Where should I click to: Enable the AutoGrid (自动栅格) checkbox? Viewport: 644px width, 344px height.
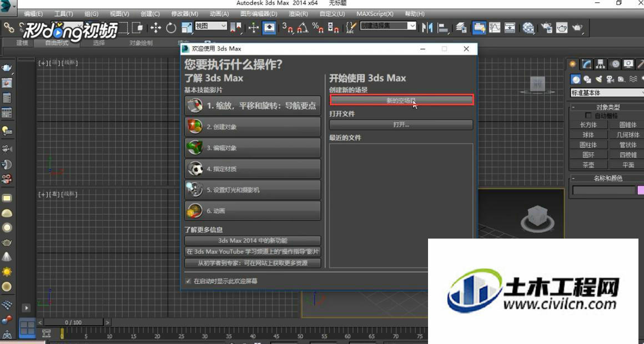click(x=588, y=116)
